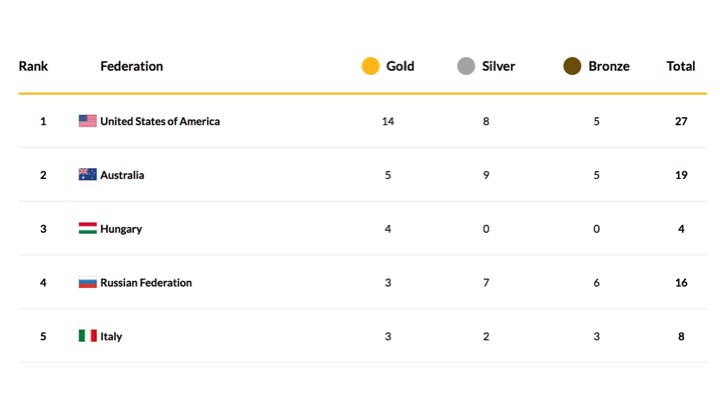Click the Italy flag icon
The width and height of the screenshot is (720, 411).
point(88,336)
